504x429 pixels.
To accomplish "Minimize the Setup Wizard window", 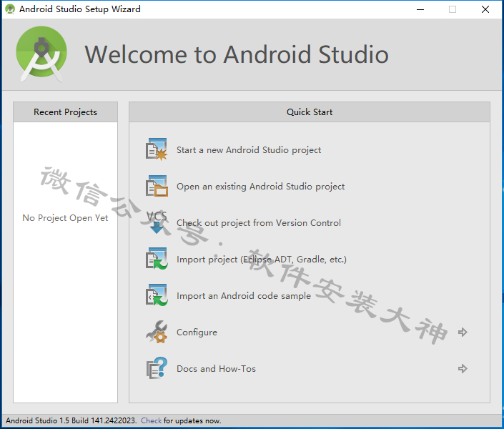I will point(420,9).
